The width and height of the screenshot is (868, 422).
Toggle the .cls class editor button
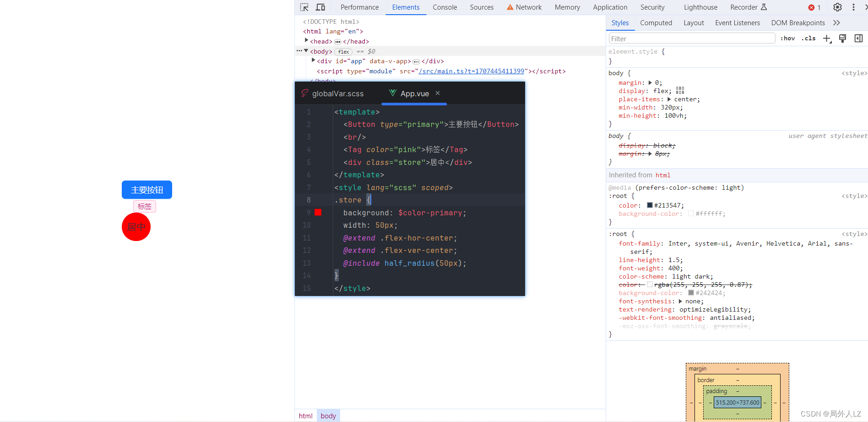[x=808, y=38]
